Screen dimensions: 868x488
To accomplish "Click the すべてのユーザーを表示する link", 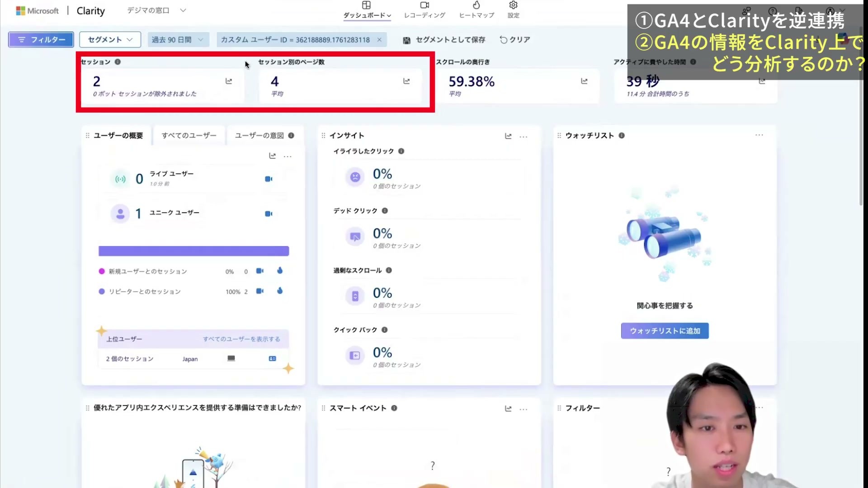I will [x=241, y=339].
